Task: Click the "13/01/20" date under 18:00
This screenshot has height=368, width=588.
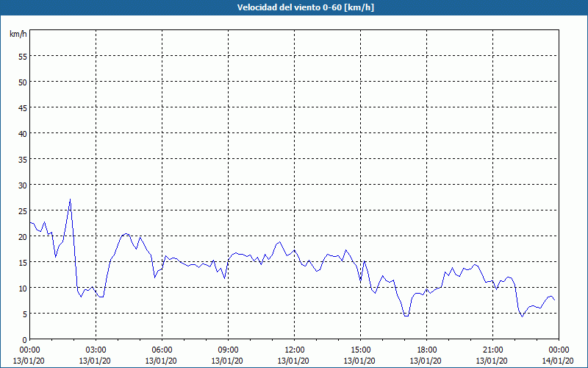Action: coord(426,361)
